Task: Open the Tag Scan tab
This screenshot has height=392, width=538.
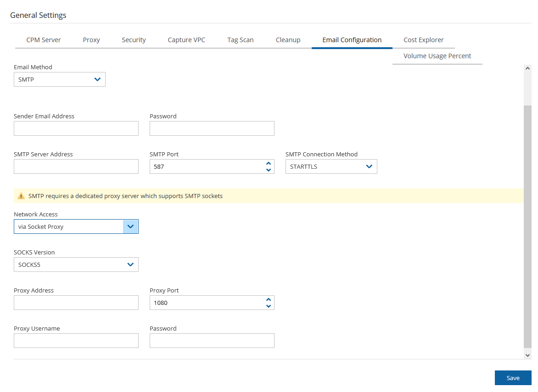Action: (240, 40)
